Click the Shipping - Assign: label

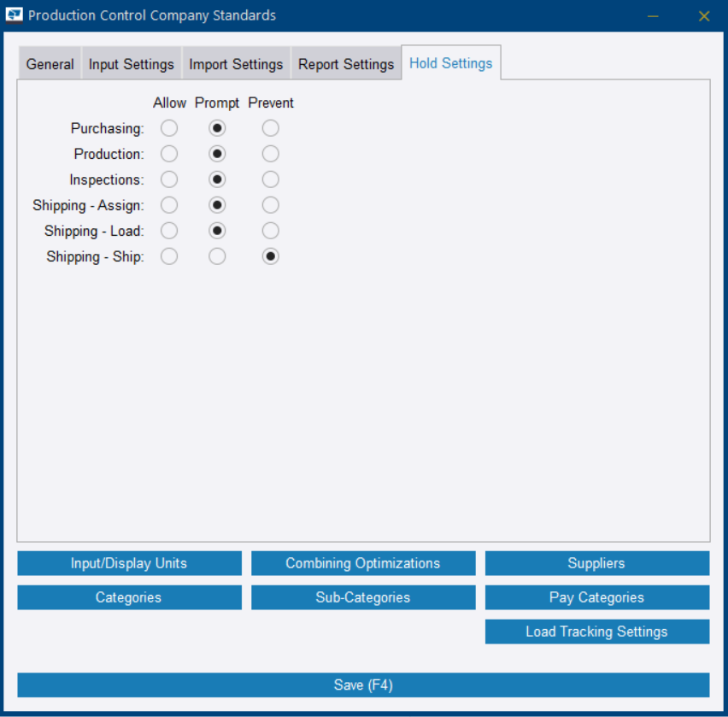point(88,206)
